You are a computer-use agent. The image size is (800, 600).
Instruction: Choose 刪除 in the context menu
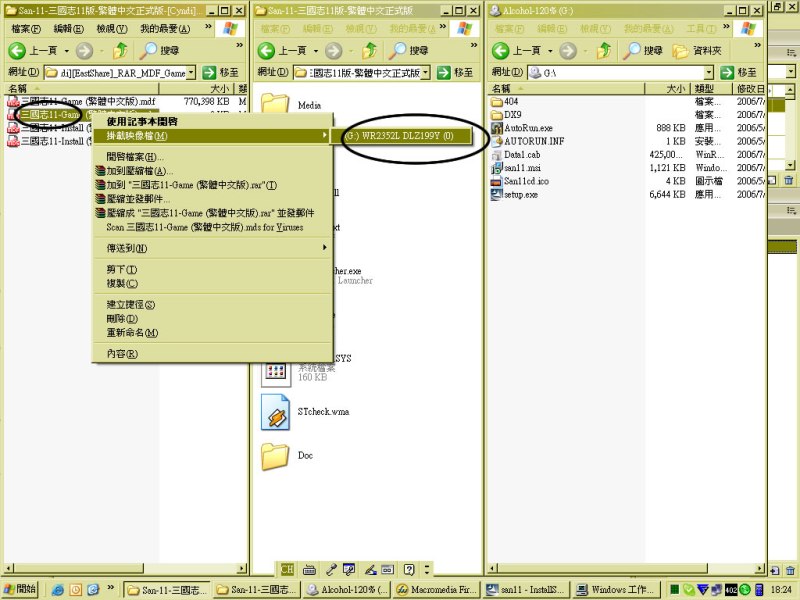pyautogui.click(x=211, y=319)
